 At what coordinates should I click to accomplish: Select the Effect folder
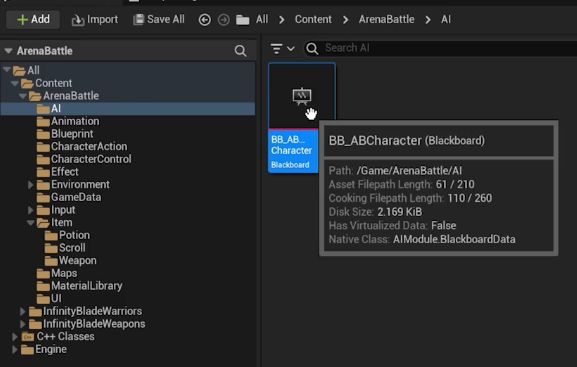[x=58, y=172]
